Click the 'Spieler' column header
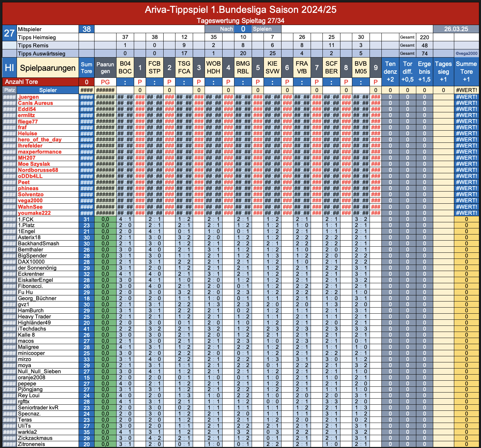481x448 pixels. (x=48, y=90)
